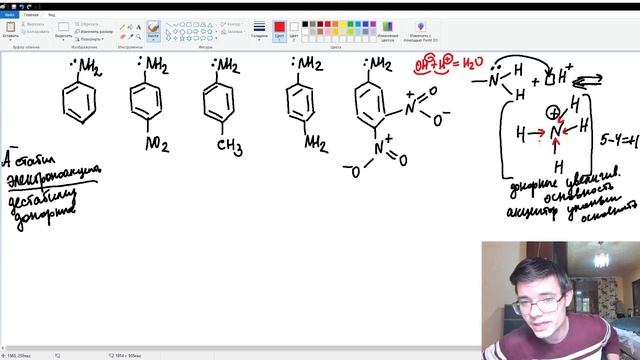Pick the purple palette swatch
Viewport: 640px width, 360px height.
coord(373,24)
